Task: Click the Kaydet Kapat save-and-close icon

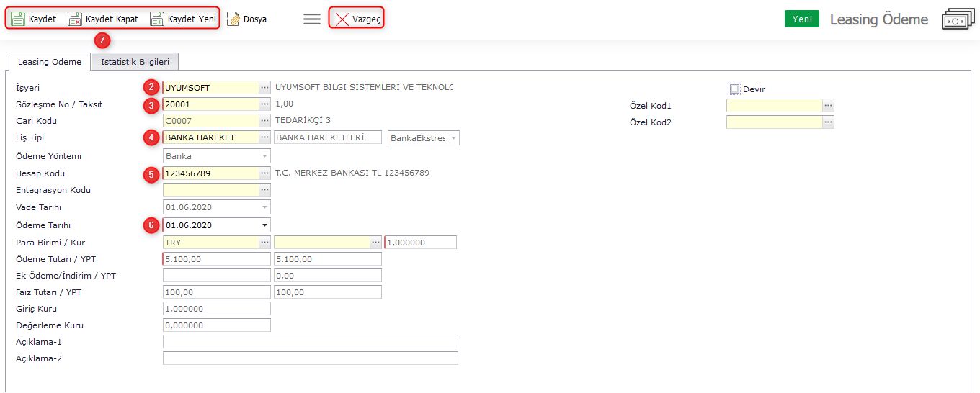Action: point(75,19)
